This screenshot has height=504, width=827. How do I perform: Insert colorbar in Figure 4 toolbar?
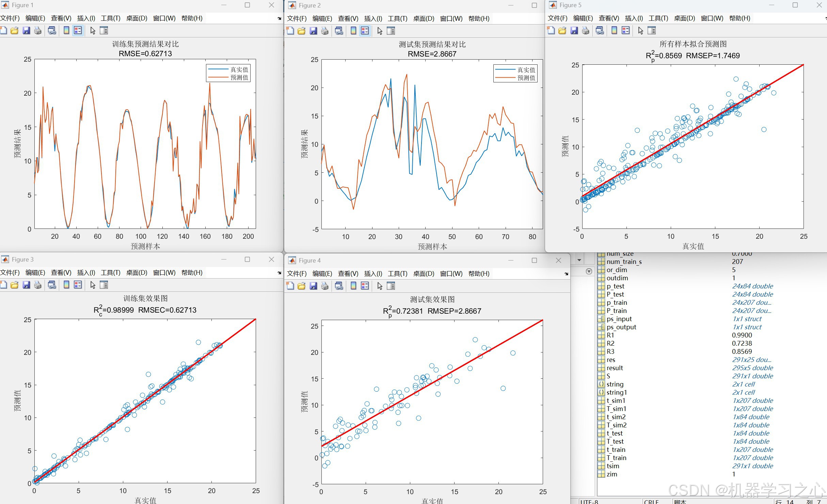pyautogui.click(x=353, y=286)
